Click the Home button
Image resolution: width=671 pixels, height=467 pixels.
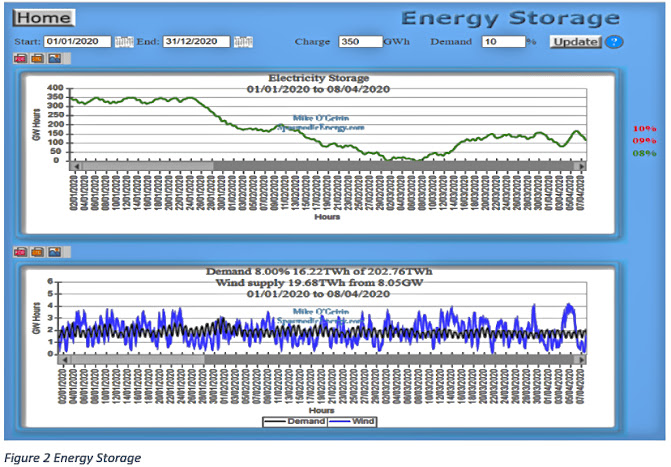(x=44, y=18)
